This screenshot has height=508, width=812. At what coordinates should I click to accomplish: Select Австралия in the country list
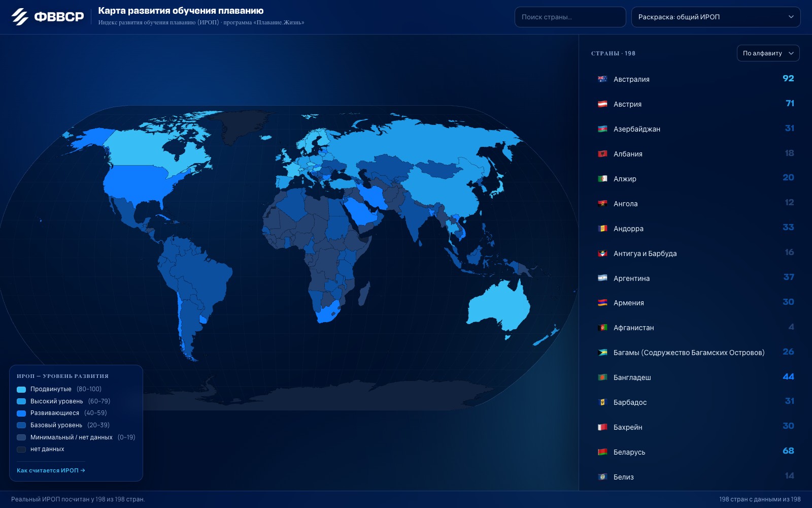[x=695, y=79]
